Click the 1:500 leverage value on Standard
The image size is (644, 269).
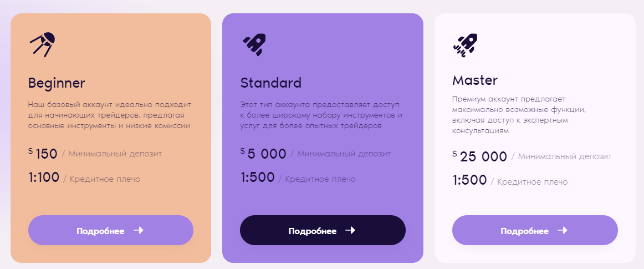tap(257, 177)
